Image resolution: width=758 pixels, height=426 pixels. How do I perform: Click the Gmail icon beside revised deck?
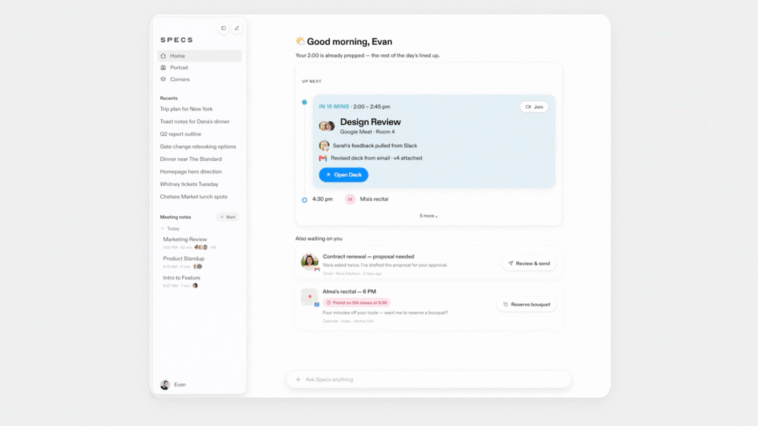(322, 158)
